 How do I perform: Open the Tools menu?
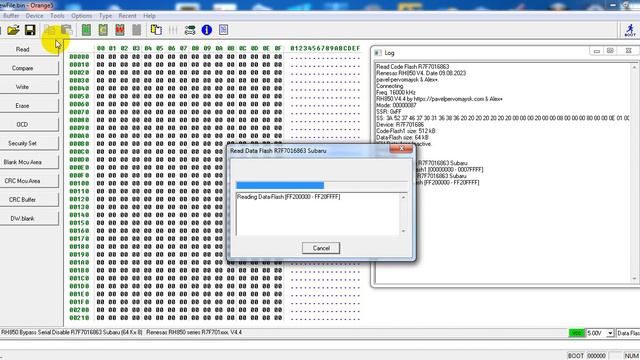coord(57,16)
